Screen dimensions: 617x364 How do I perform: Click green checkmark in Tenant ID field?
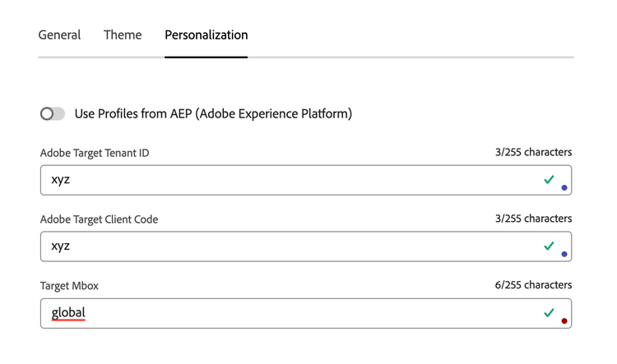point(549,179)
